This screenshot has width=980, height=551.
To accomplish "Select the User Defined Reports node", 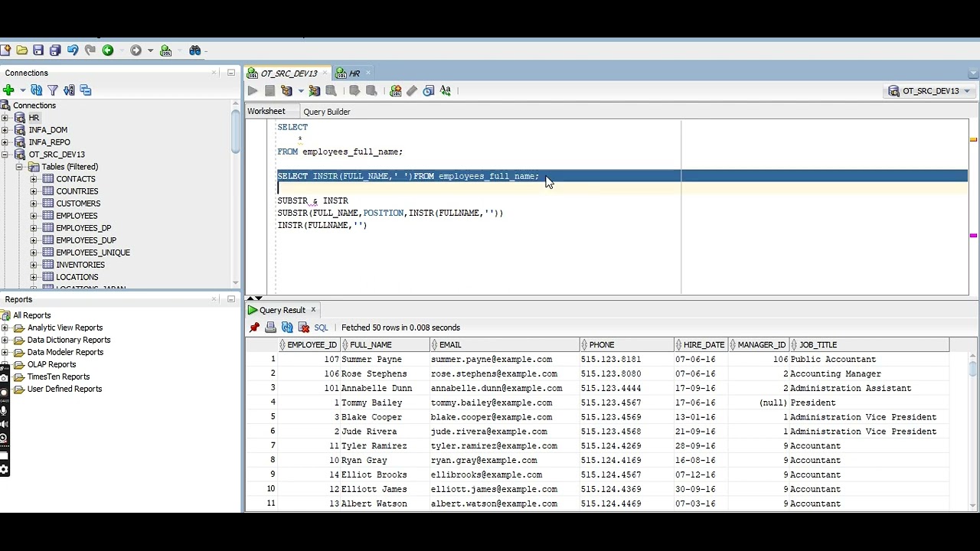I will (x=64, y=389).
